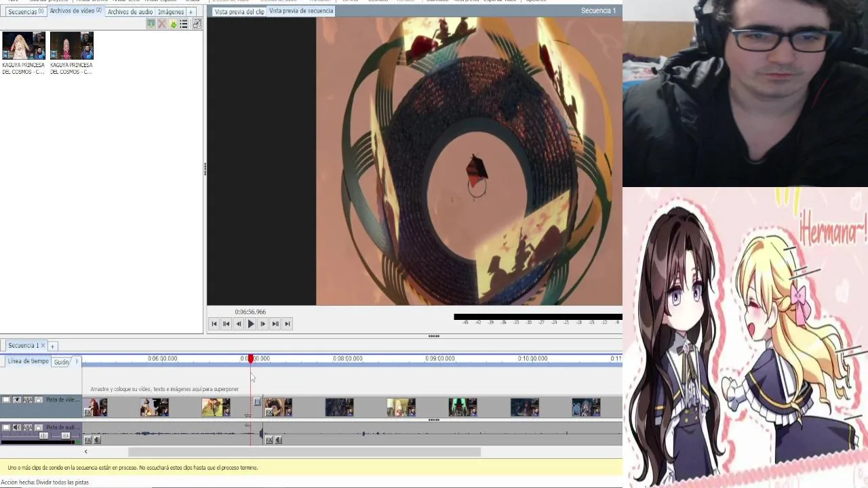Open FX for first video track clip
868x488 pixels.
click(x=87, y=411)
